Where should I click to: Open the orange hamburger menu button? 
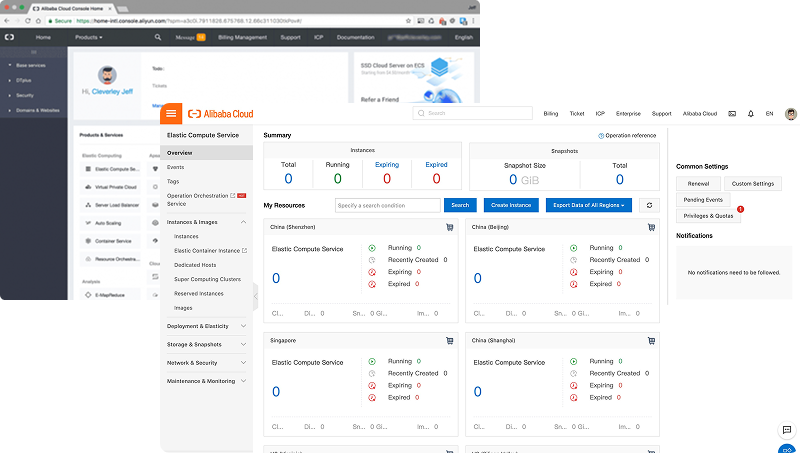(x=171, y=113)
